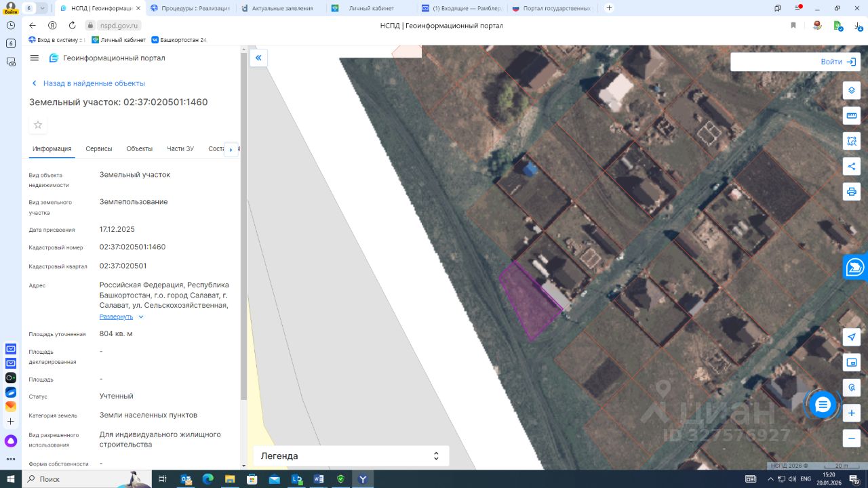
Task: Open the overview mini-map
Action: coord(852,363)
